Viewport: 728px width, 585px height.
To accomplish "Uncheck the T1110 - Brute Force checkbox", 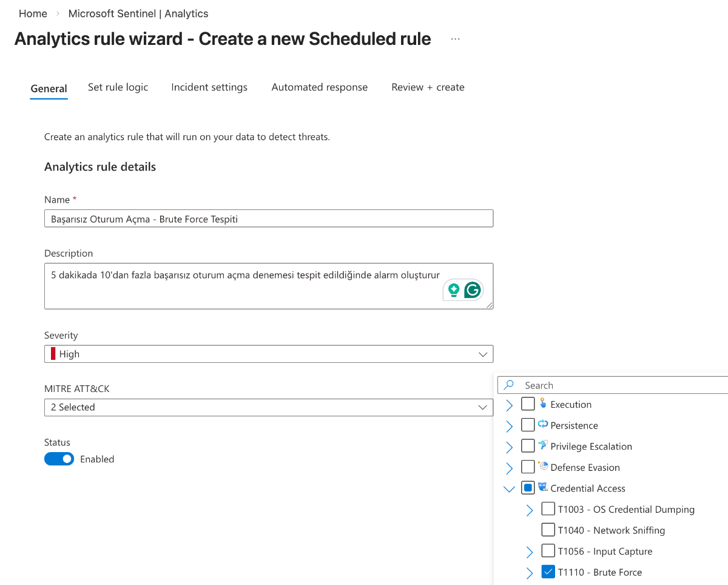I will (548, 572).
